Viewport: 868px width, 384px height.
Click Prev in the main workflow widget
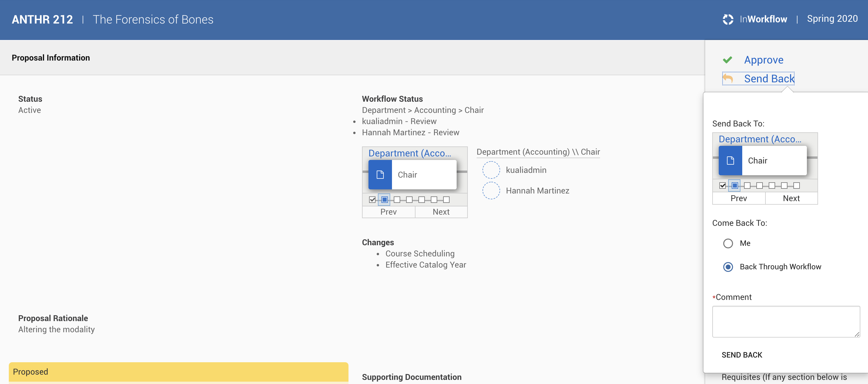388,212
